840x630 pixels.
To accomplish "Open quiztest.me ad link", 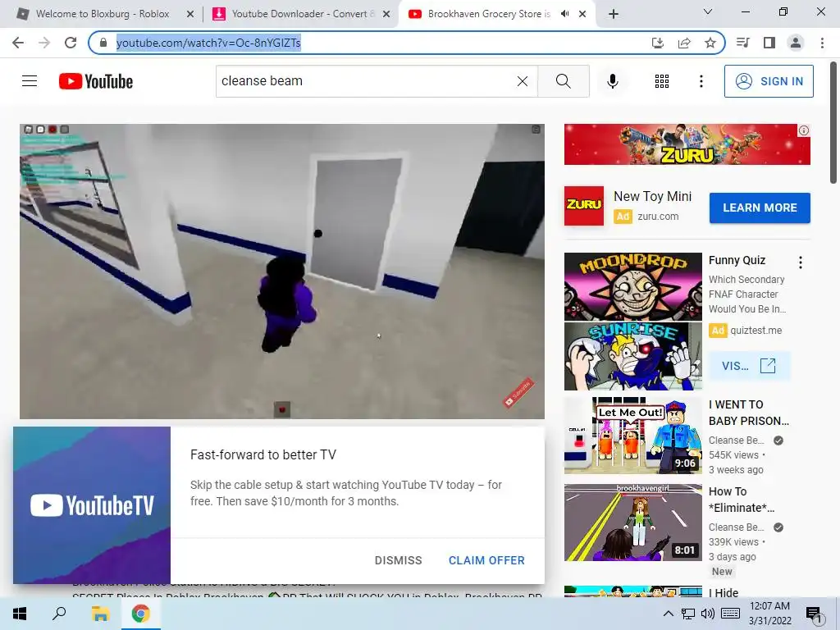I will (756, 331).
